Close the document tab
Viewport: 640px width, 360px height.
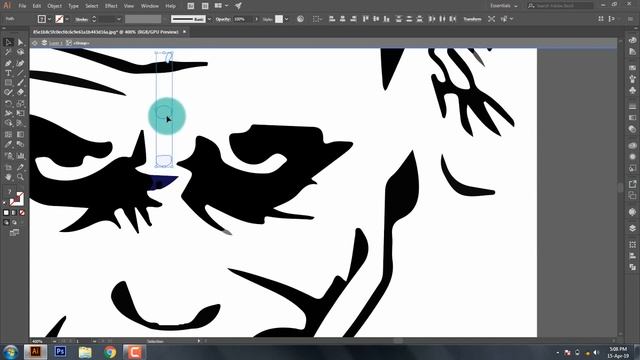click(x=184, y=31)
